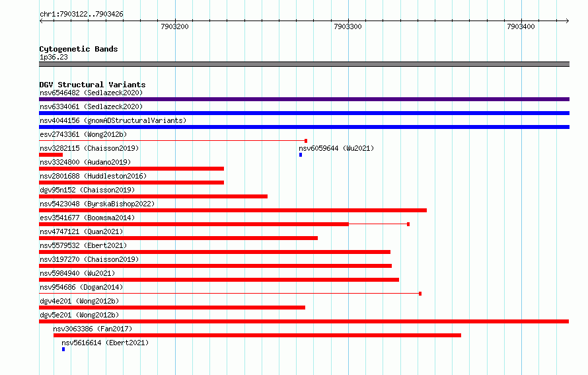Viewport: 588px width, 375px height.
Task: Click the red dgv5e201 variant bar
Action: click(x=304, y=321)
